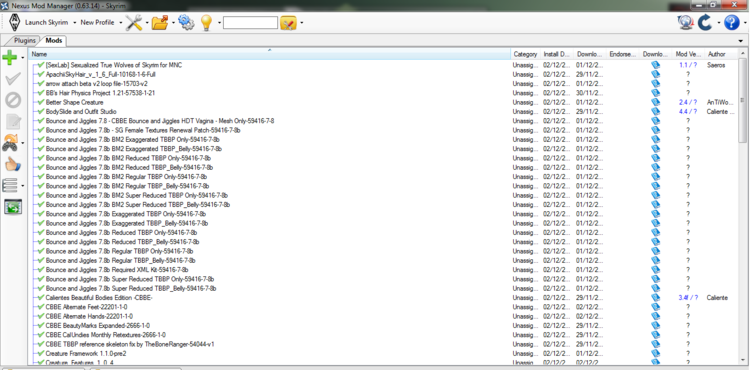750x370 pixels.
Task: Click the categories list sidebar icon
Action: 10,185
